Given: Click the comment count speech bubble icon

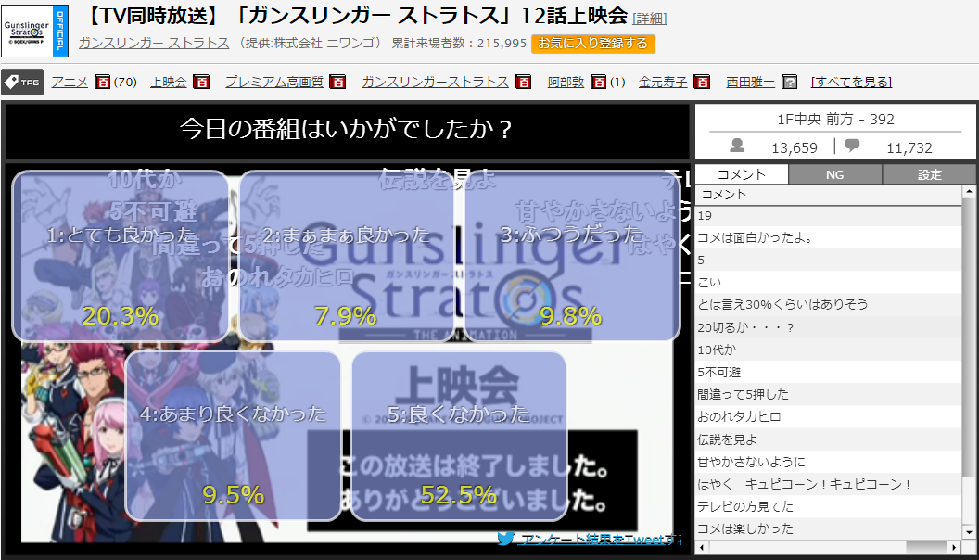Looking at the screenshot, I should [852, 146].
